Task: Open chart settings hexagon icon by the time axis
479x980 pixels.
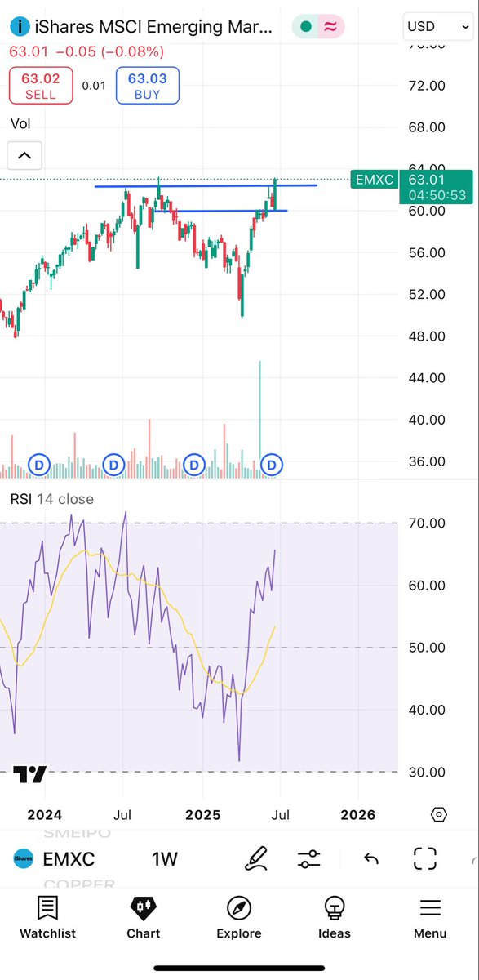Action: coord(439,815)
